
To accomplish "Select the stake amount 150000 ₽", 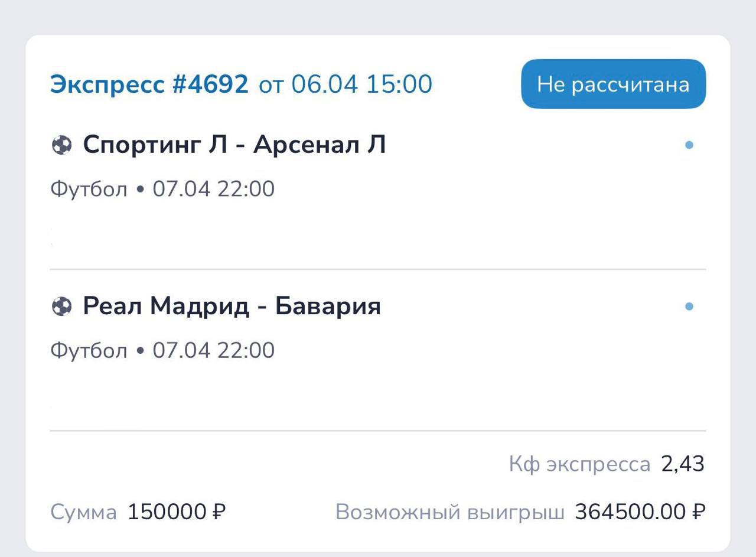I will tap(177, 512).
